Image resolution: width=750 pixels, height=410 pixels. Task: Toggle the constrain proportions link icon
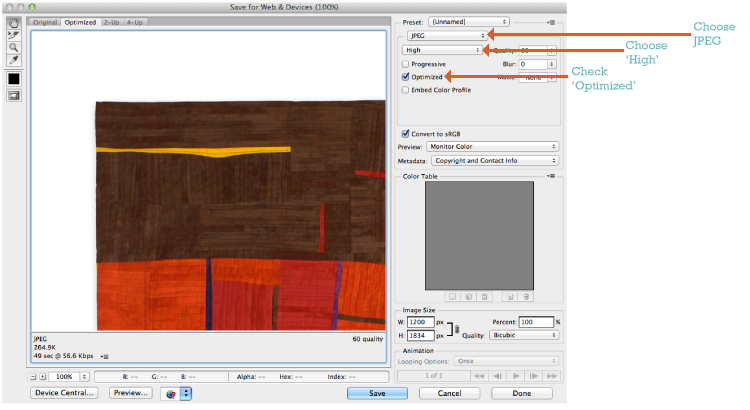457,329
